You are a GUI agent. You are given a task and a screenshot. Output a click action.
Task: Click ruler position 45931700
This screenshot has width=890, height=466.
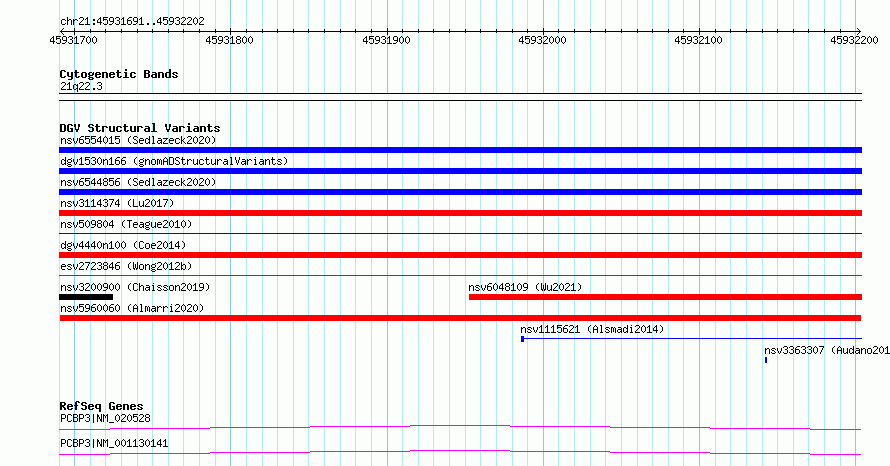pyautogui.click(x=73, y=40)
